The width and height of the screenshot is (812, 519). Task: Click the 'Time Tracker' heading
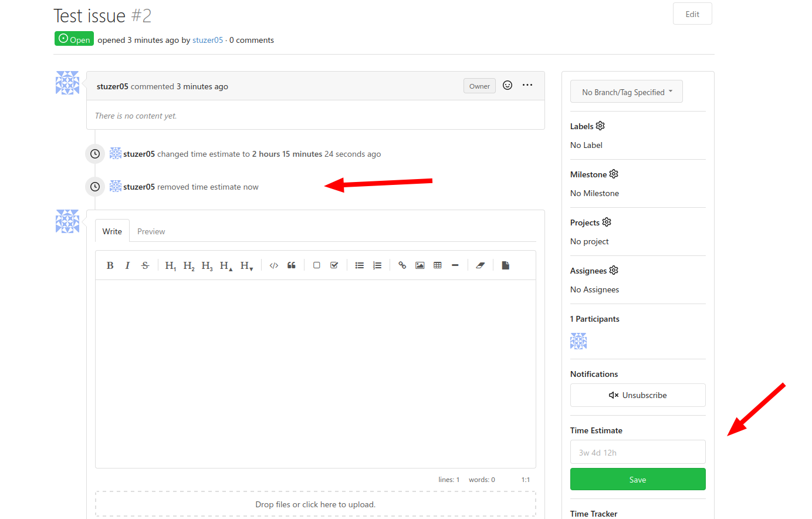[594, 514]
